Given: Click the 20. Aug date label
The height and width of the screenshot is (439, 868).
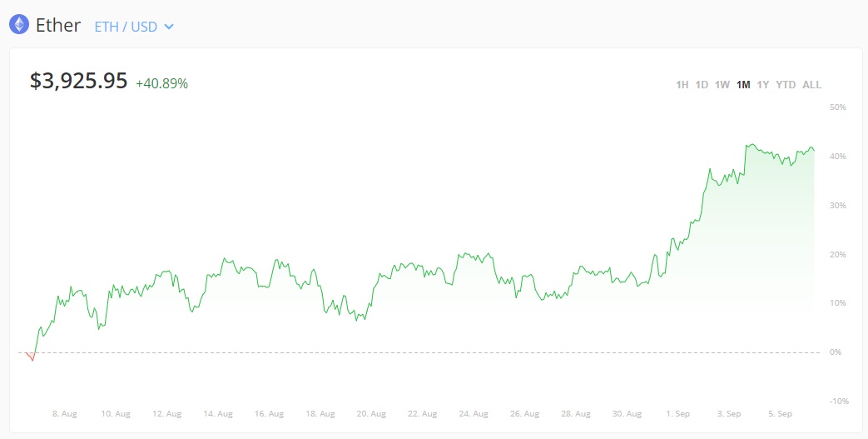Looking at the screenshot, I should tap(371, 413).
